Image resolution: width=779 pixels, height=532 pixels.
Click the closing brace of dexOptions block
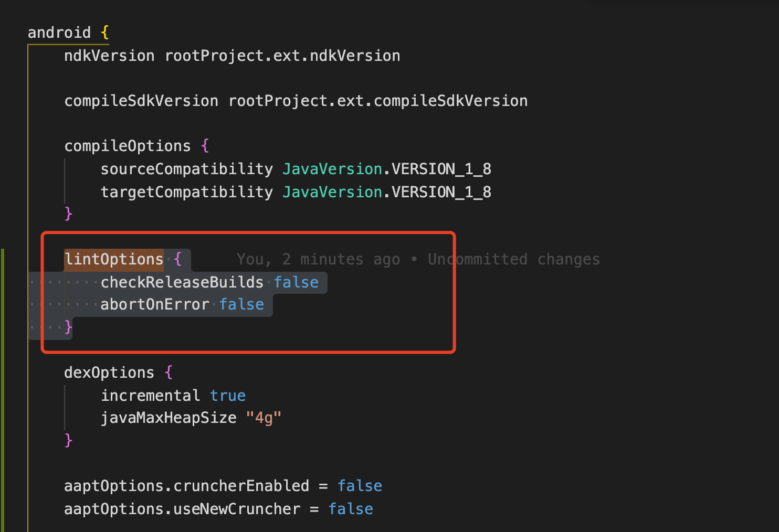[68, 440]
